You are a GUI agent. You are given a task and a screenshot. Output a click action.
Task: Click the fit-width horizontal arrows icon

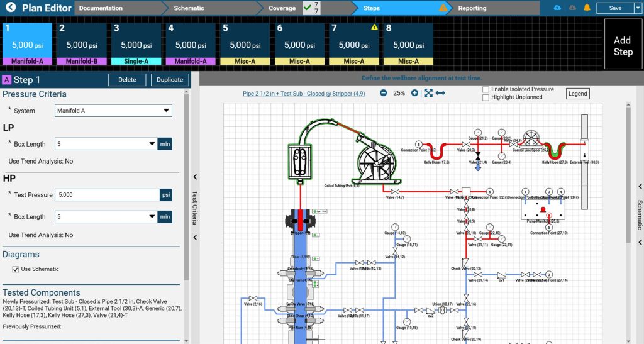[x=440, y=93]
